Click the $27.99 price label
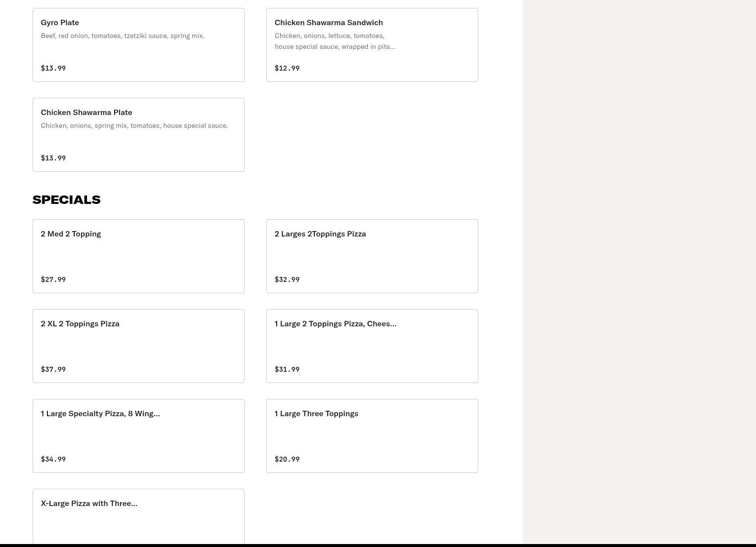 click(53, 279)
